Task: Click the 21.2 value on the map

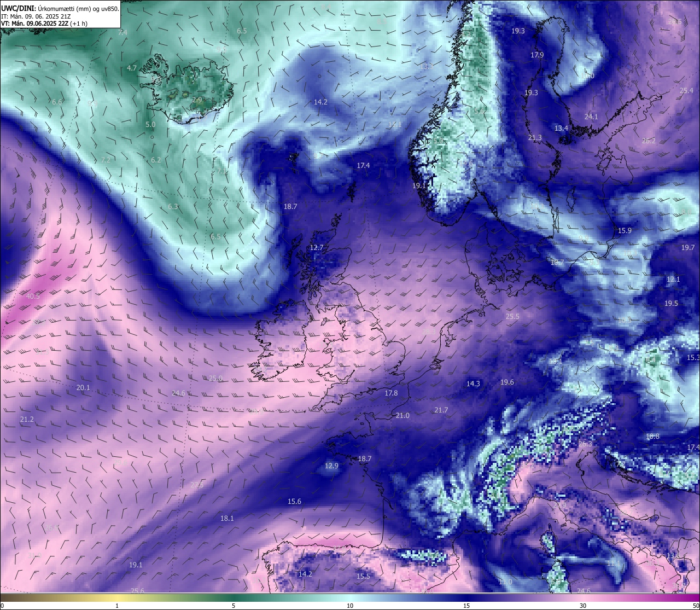Action: [x=27, y=420]
